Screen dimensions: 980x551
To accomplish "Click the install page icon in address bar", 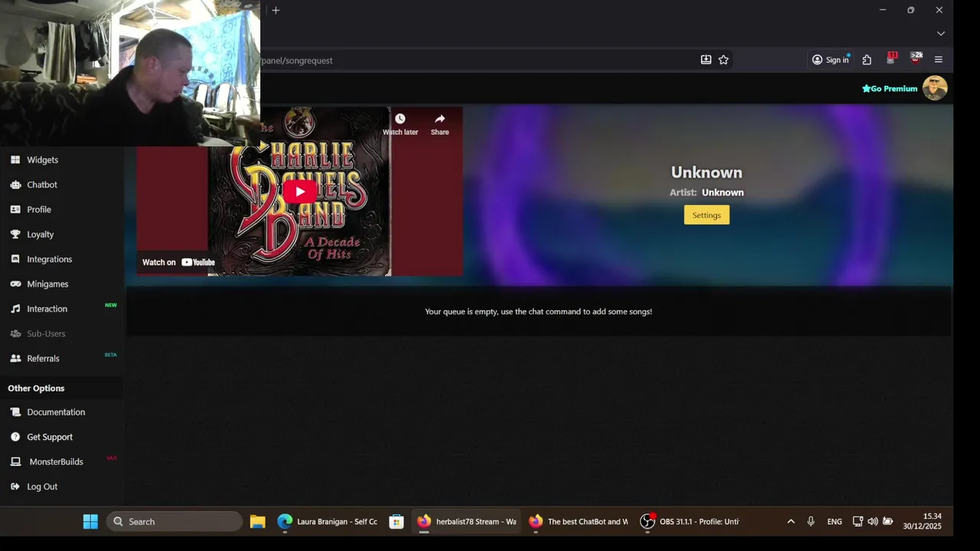I will coord(706,60).
